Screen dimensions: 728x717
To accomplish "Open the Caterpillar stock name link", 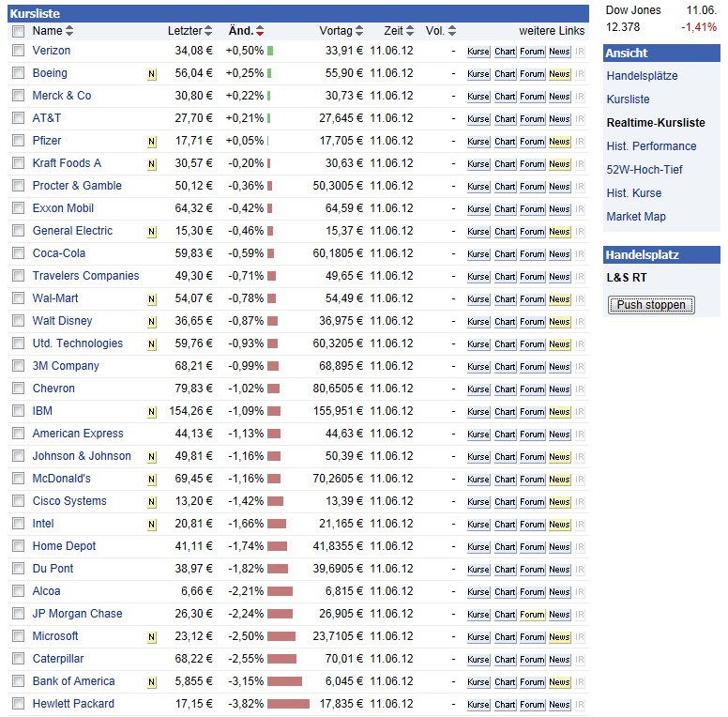I will pos(58,659).
